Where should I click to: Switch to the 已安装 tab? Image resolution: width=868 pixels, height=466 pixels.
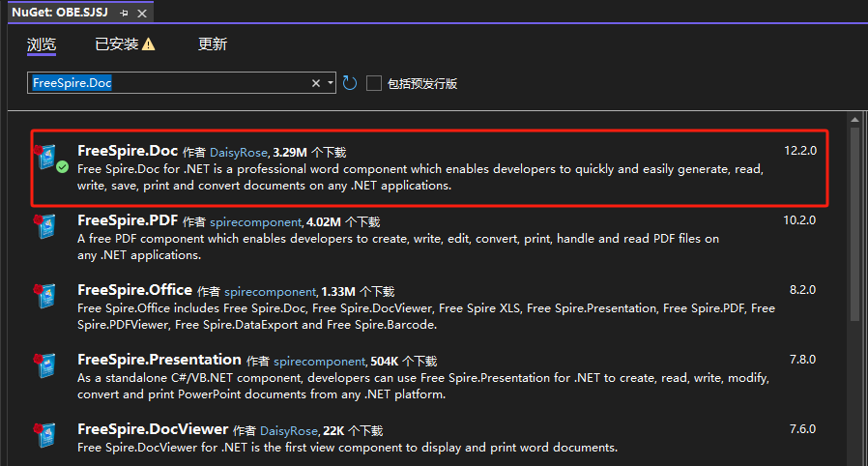pos(117,44)
